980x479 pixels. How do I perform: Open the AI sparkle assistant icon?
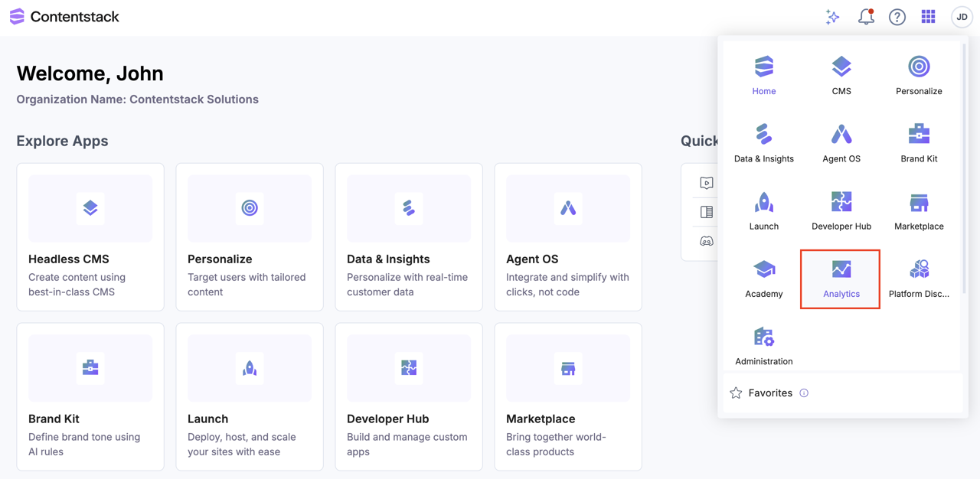[832, 17]
